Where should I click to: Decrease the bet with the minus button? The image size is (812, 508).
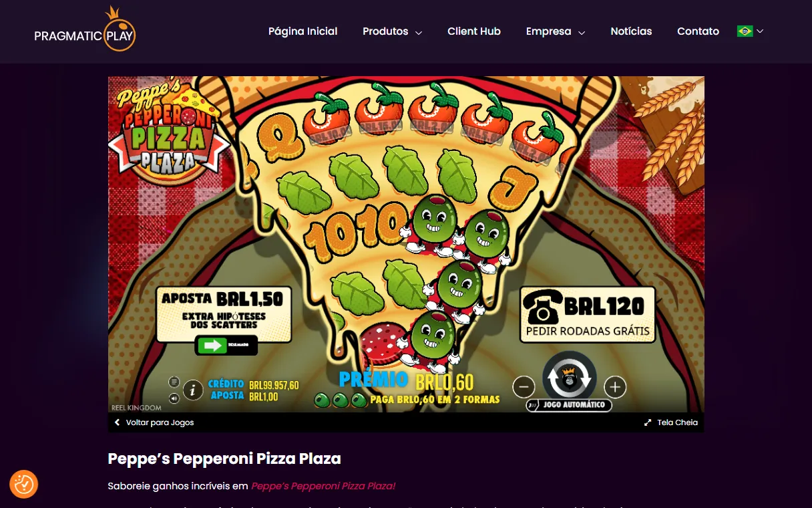524,386
